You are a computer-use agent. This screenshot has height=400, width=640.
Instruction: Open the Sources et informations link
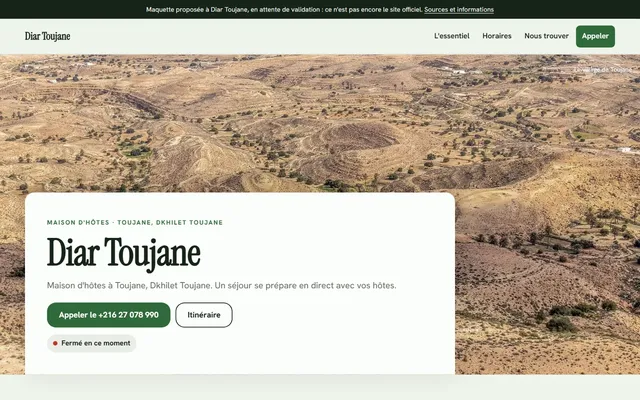459,9
